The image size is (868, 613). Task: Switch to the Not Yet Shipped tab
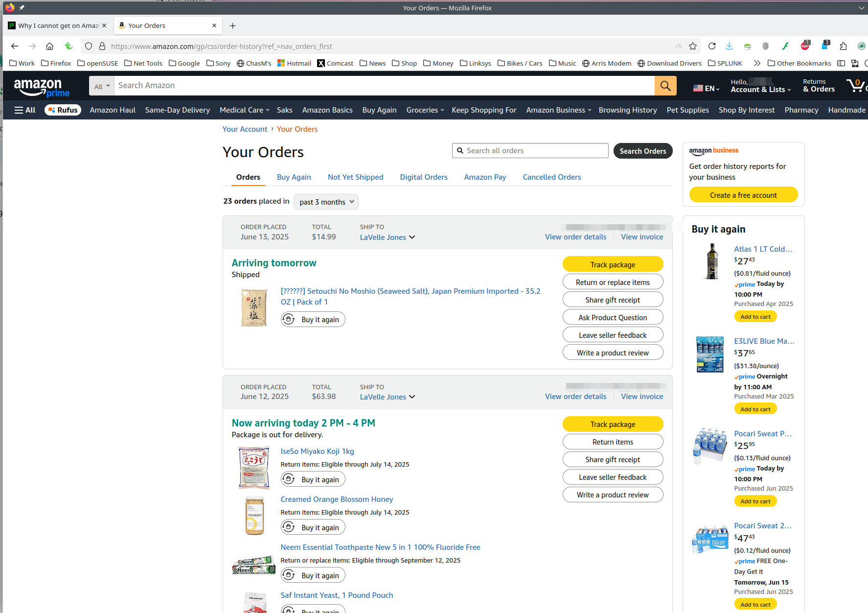355,177
